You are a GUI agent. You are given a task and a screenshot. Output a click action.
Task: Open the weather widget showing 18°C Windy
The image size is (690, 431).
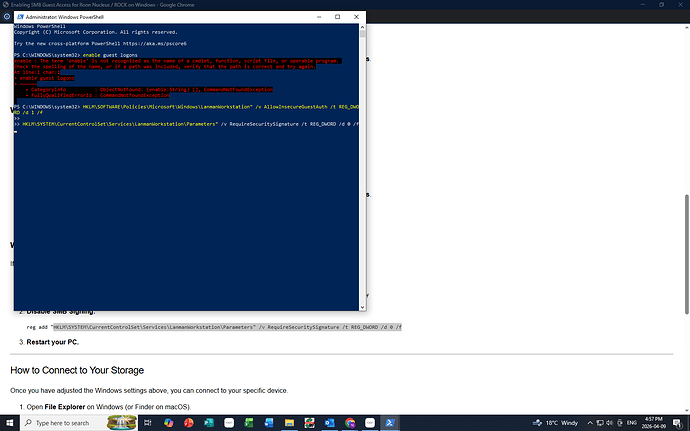point(555,423)
